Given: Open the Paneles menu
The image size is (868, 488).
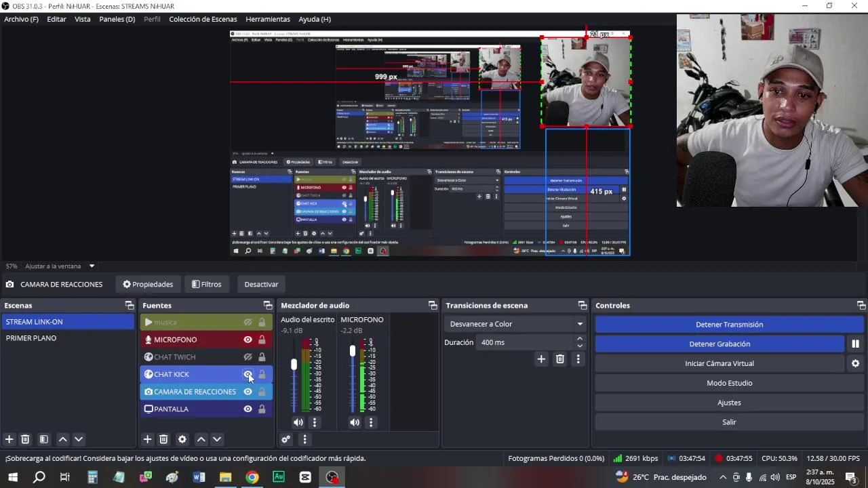Looking at the screenshot, I should pyautogui.click(x=117, y=19).
